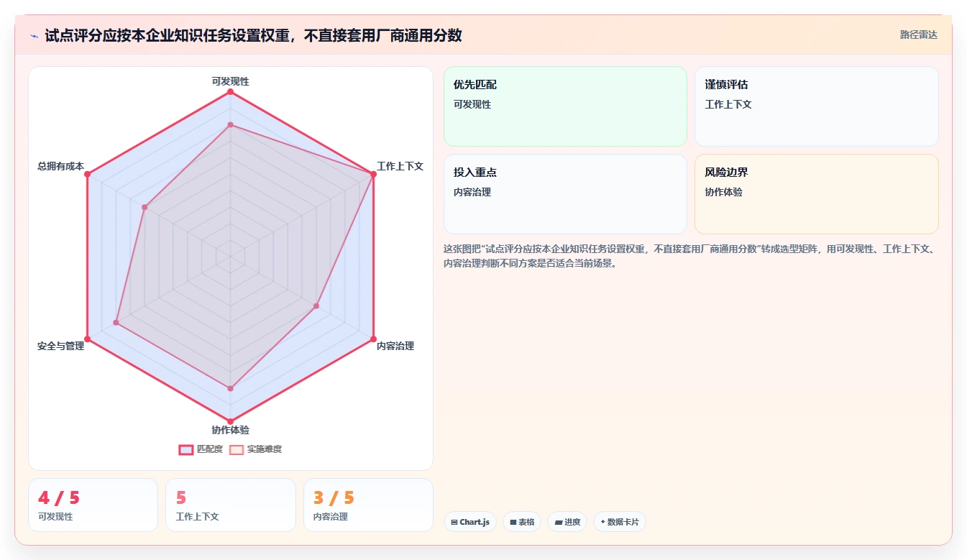
Task: Click 实施难度 data point on 内容治理 axis
Action: pos(316,306)
